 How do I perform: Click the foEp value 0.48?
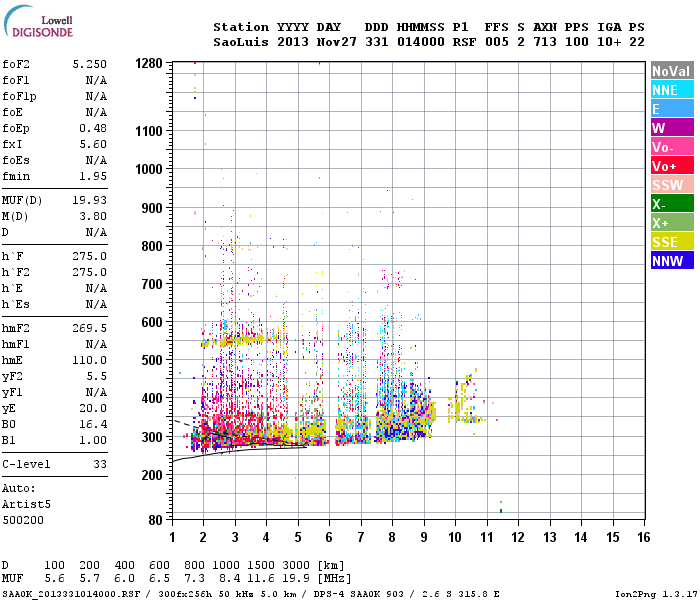tap(93, 128)
